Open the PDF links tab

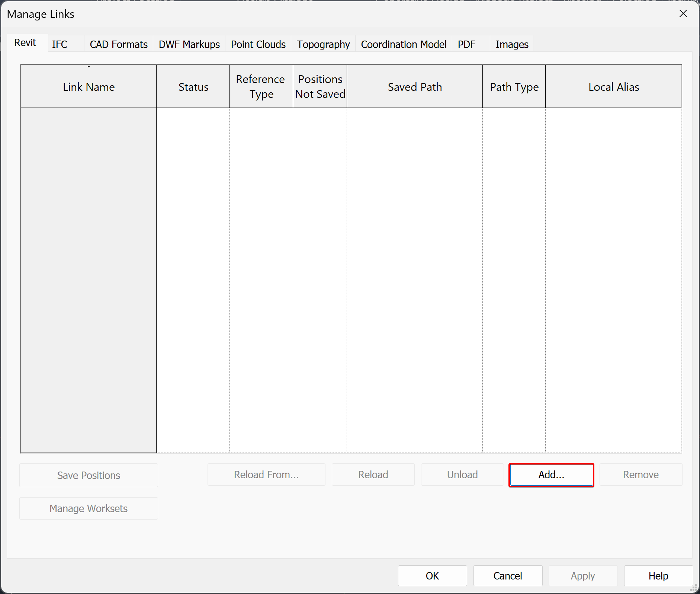[467, 44]
